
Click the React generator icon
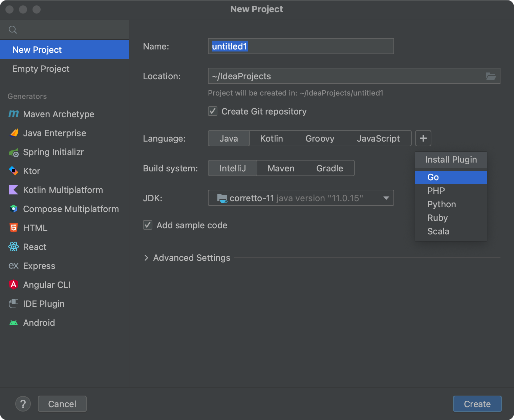click(13, 247)
